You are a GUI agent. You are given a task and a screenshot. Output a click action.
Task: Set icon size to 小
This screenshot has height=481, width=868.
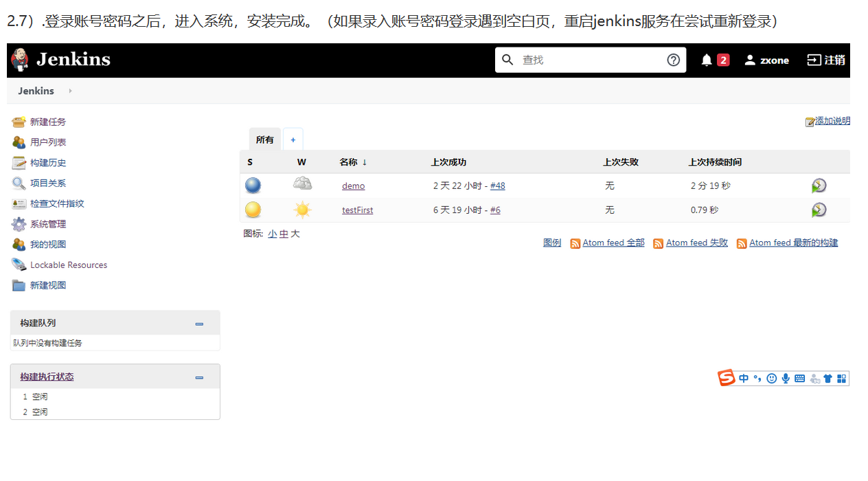point(273,234)
